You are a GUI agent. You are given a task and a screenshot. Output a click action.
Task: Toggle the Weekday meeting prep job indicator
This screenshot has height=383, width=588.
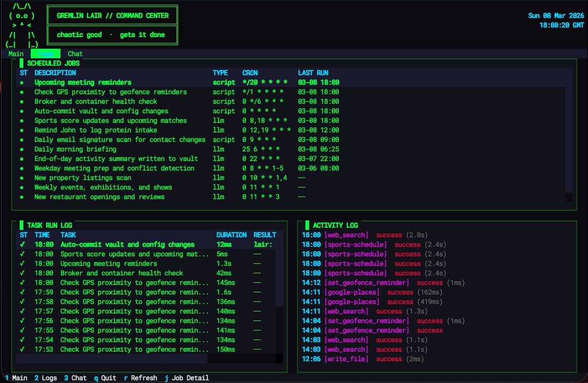[22, 168]
